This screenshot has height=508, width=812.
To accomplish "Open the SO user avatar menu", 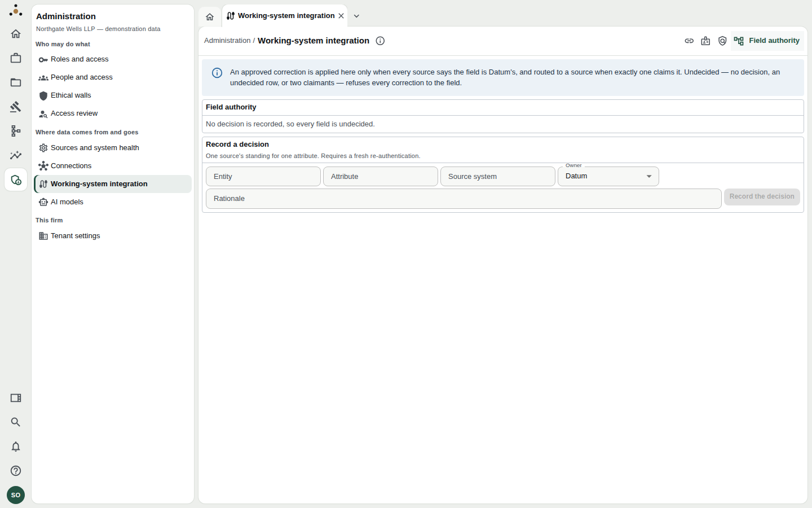I will pos(16,495).
